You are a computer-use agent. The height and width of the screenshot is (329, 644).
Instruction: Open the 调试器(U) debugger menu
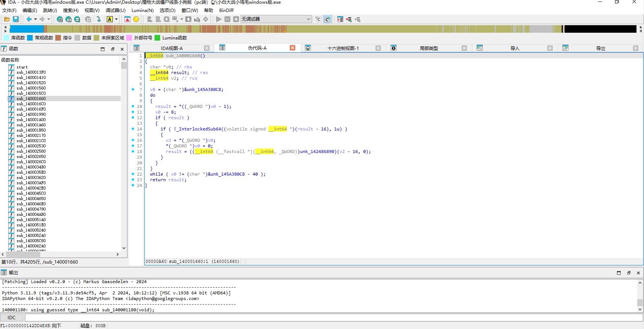115,11
